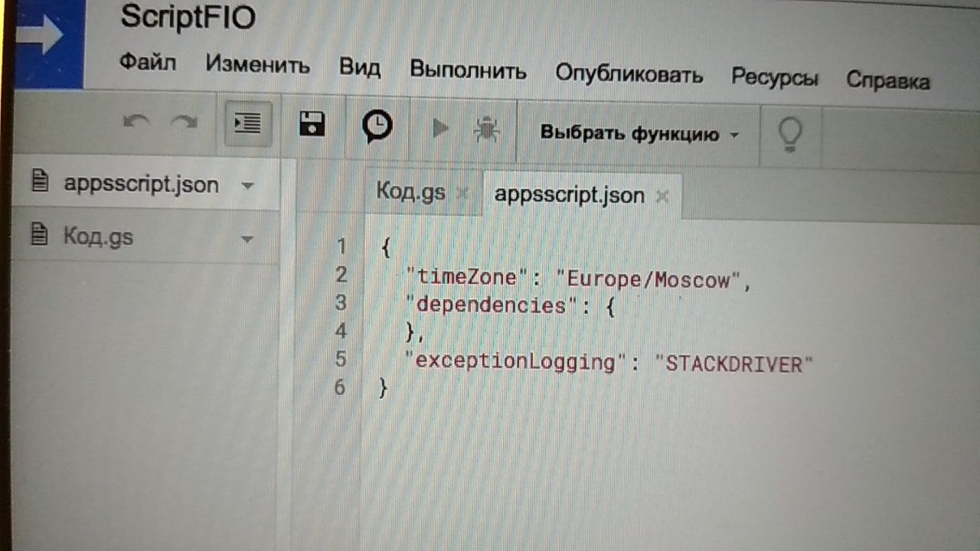Open the Изменить menu
This screenshot has height=551, width=980.
pos(257,64)
